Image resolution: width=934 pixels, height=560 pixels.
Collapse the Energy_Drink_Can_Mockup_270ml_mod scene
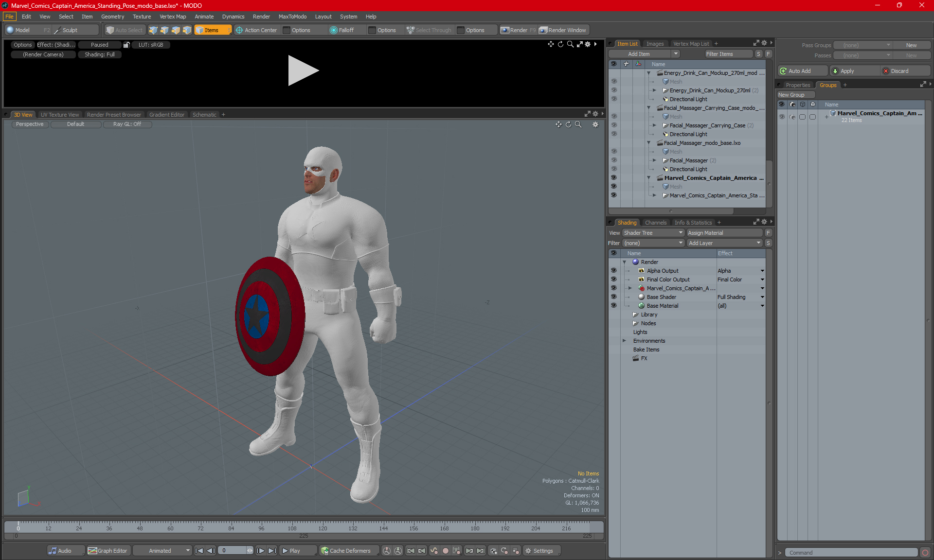(x=648, y=73)
